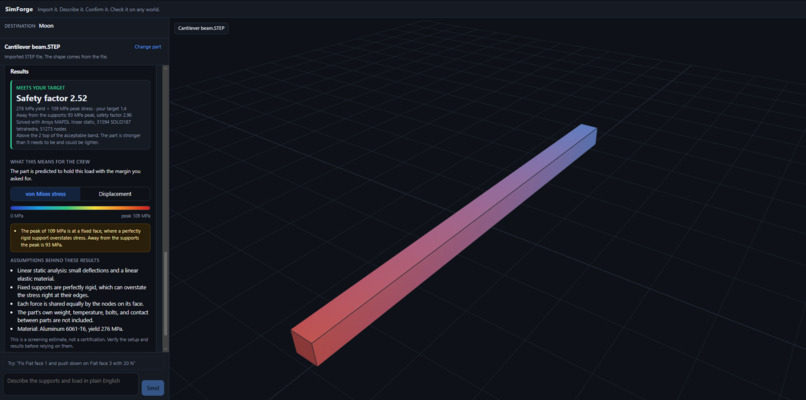Click the peak 109 MPa scale label
The image size is (806, 400).
[136, 216]
